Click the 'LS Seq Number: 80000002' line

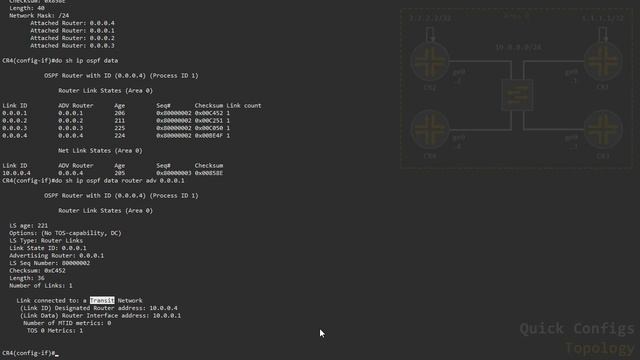click(x=50, y=263)
